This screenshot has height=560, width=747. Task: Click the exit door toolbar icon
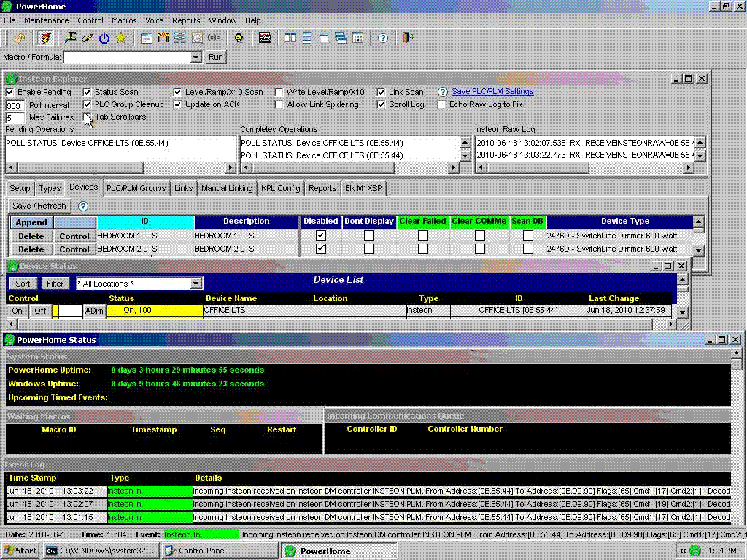(409, 38)
